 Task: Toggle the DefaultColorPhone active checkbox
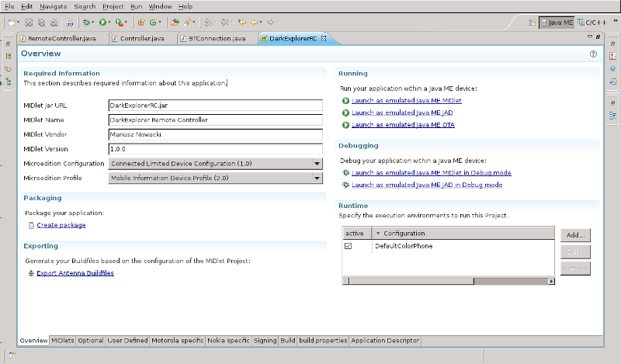[348, 246]
